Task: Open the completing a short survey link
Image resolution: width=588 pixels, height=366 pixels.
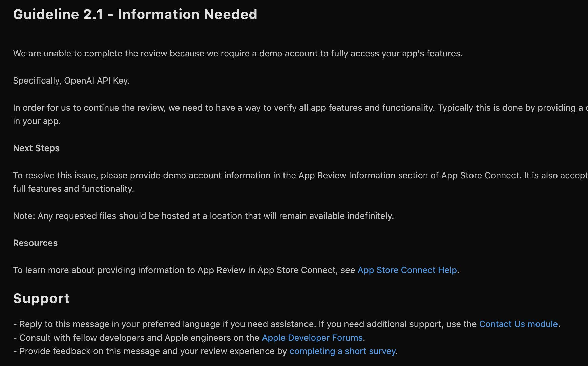Action: (x=342, y=351)
